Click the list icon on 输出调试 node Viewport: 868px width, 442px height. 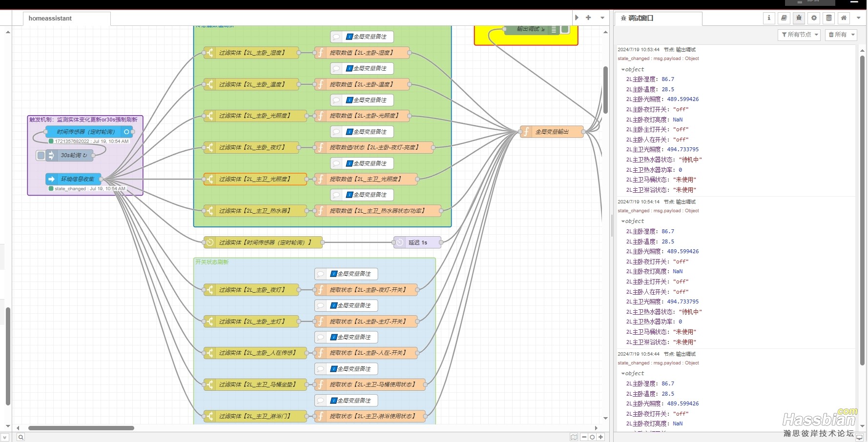(554, 29)
